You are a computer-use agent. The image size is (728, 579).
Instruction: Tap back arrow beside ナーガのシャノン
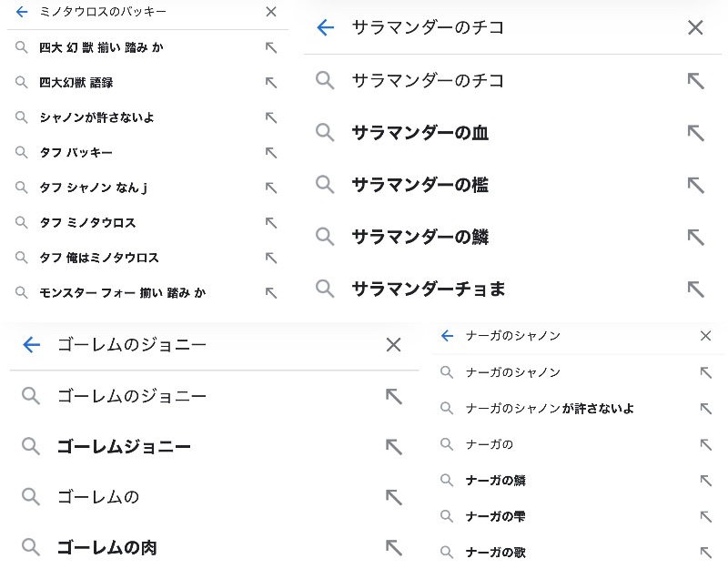447,336
